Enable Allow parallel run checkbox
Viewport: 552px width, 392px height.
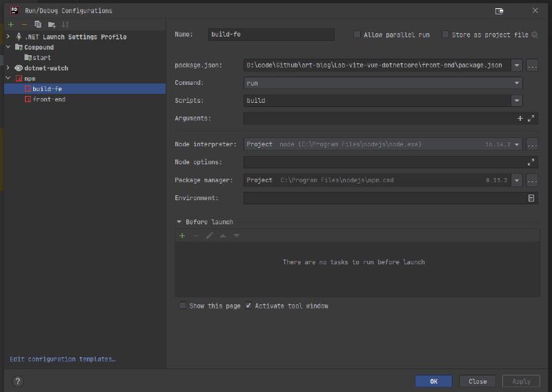coord(357,35)
